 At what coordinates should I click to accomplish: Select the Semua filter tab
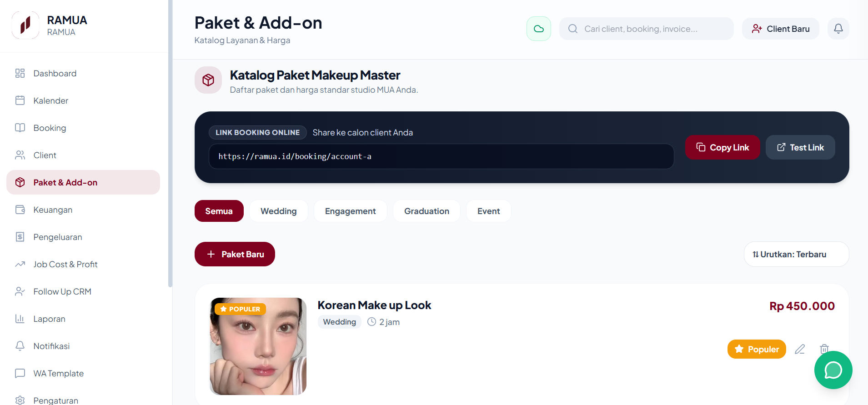coord(219,211)
